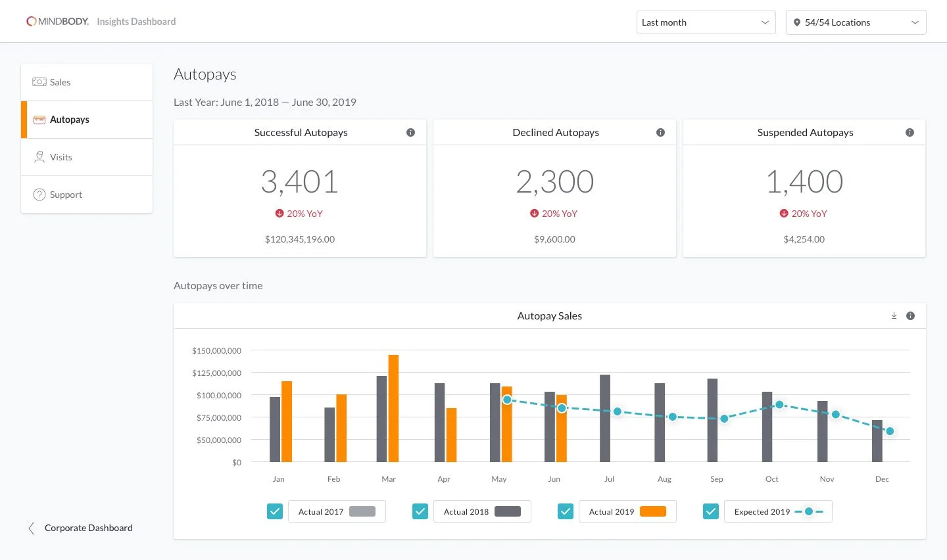Open info icon on Autopay Sales chart
Viewport: 947px width, 560px height.
point(910,315)
